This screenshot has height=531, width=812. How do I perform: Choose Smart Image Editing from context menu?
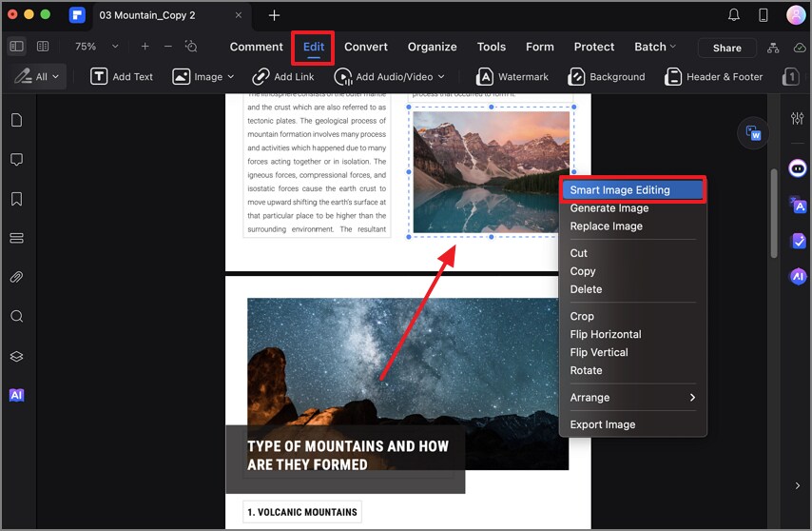tap(632, 190)
